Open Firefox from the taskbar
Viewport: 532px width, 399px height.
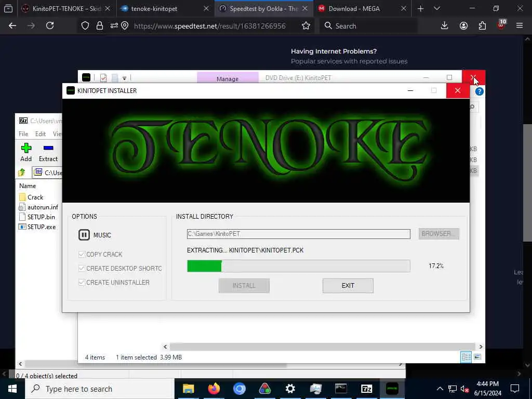[x=214, y=389]
